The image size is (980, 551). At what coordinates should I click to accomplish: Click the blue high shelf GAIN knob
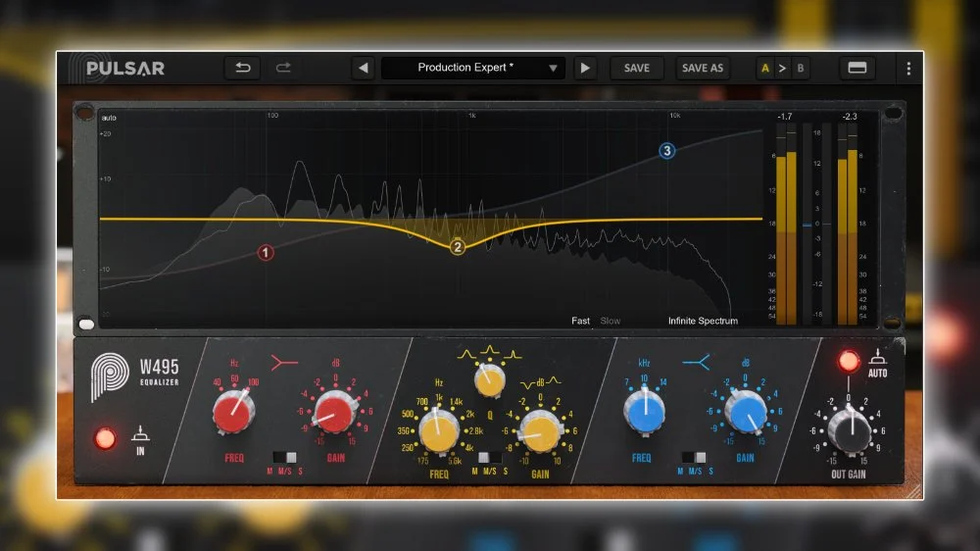click(746, 413)
